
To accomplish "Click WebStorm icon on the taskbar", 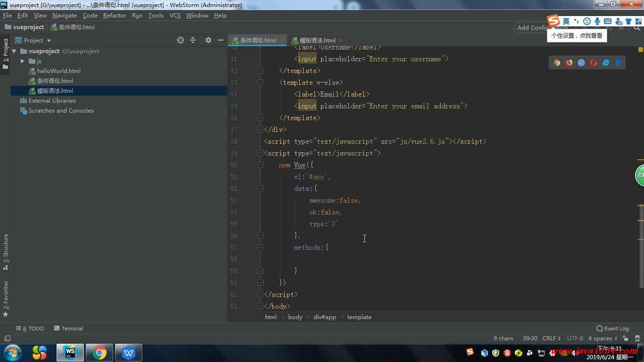I will (x=70, y=353).
